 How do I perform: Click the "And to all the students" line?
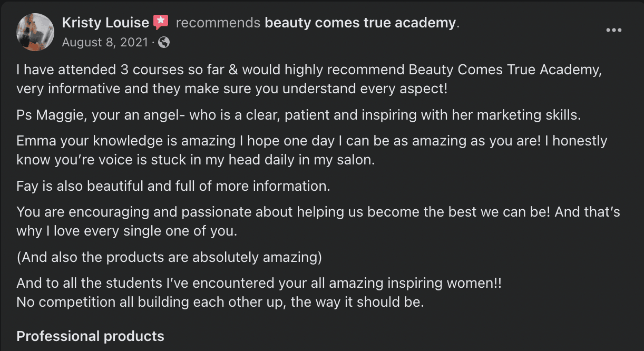[259, 284]
